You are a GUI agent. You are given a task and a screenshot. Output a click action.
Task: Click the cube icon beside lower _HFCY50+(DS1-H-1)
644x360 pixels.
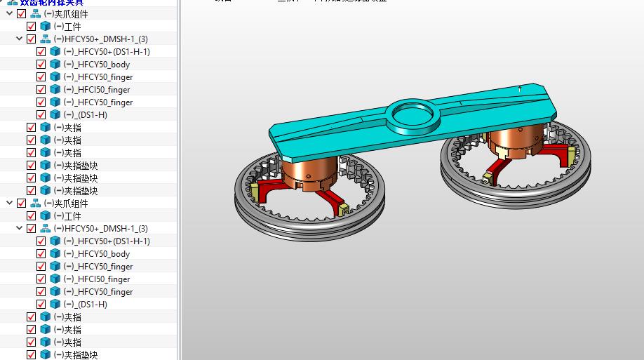click(55, 241)
